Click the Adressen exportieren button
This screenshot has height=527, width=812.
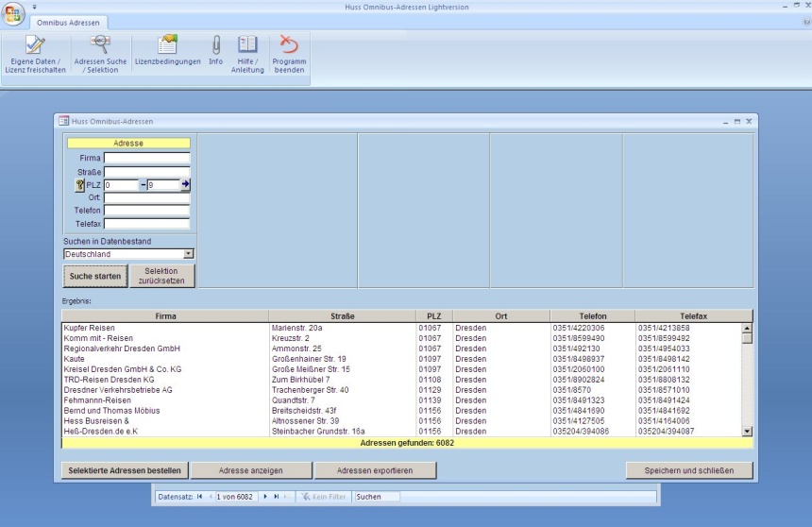[x=375, y=470]
